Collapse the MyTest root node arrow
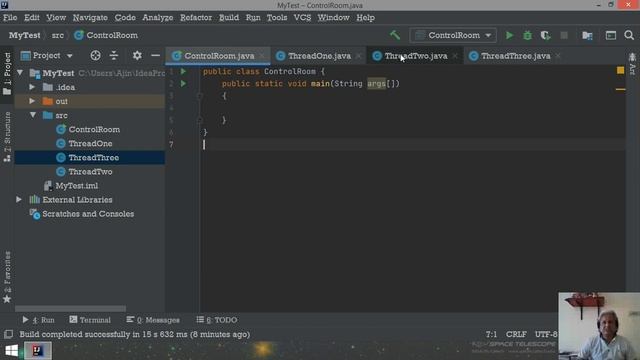The width and height of the screenshot is (640, 360). [20, 73]
